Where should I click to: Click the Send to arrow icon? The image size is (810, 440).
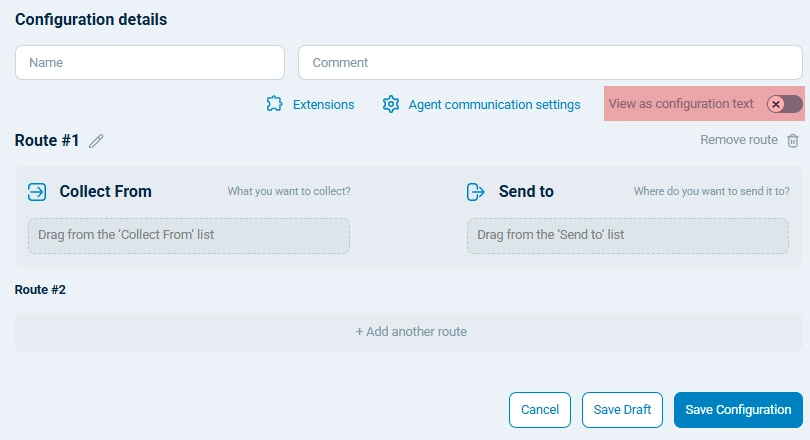(476, 191)
